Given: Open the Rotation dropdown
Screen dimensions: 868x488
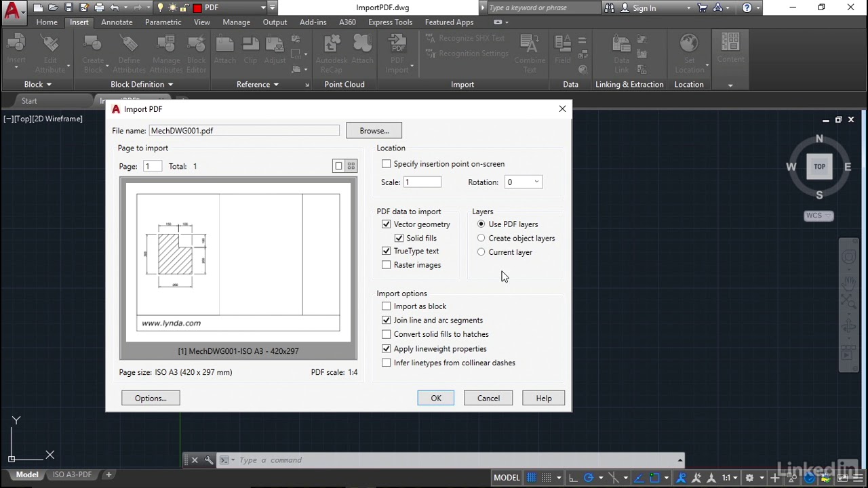Looking at the screenshot, I should tap(536, 182).
